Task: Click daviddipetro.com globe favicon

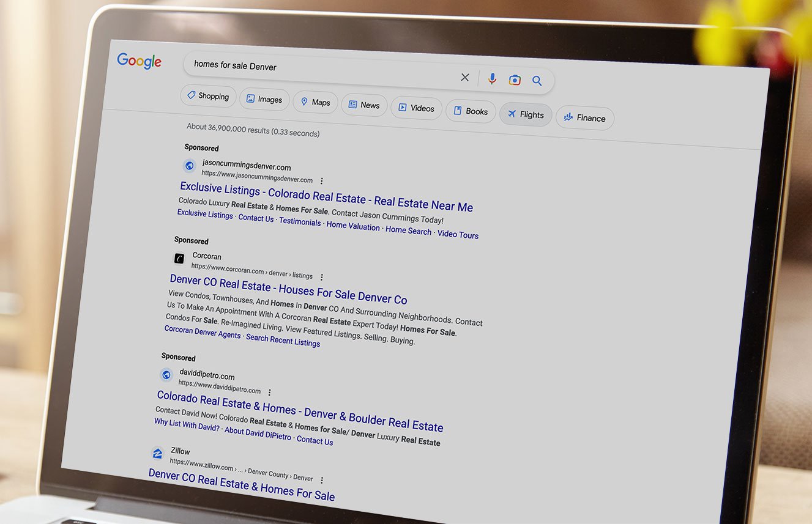Action: pyautogui.click(x=166, y=375)
